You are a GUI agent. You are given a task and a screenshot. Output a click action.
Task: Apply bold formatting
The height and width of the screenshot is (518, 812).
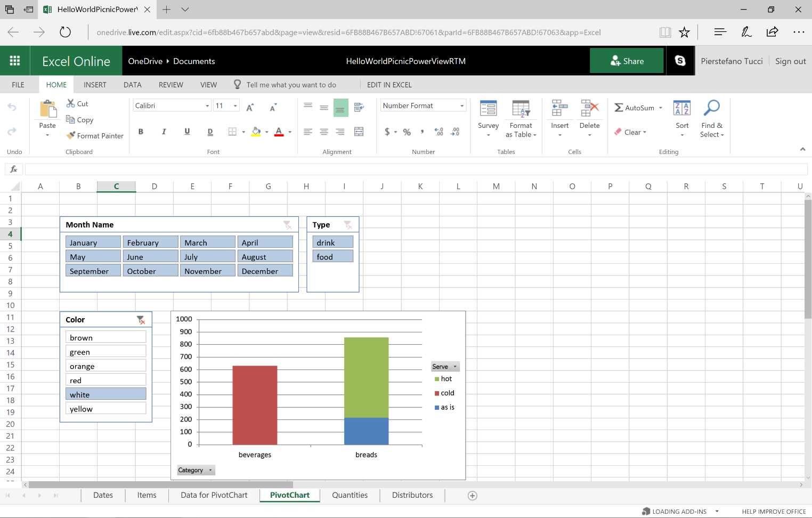click(x=141, y=131)
